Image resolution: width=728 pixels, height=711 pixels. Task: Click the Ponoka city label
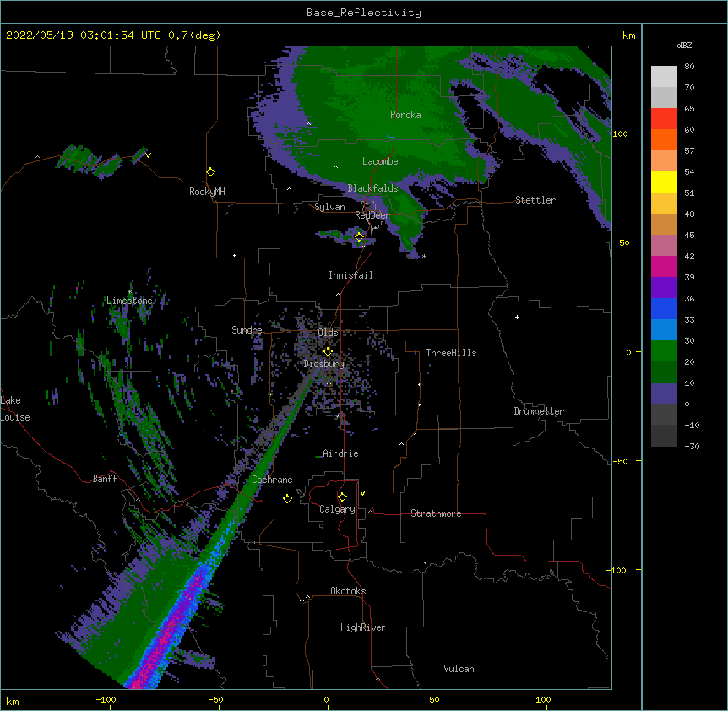[x=405, y=115]
